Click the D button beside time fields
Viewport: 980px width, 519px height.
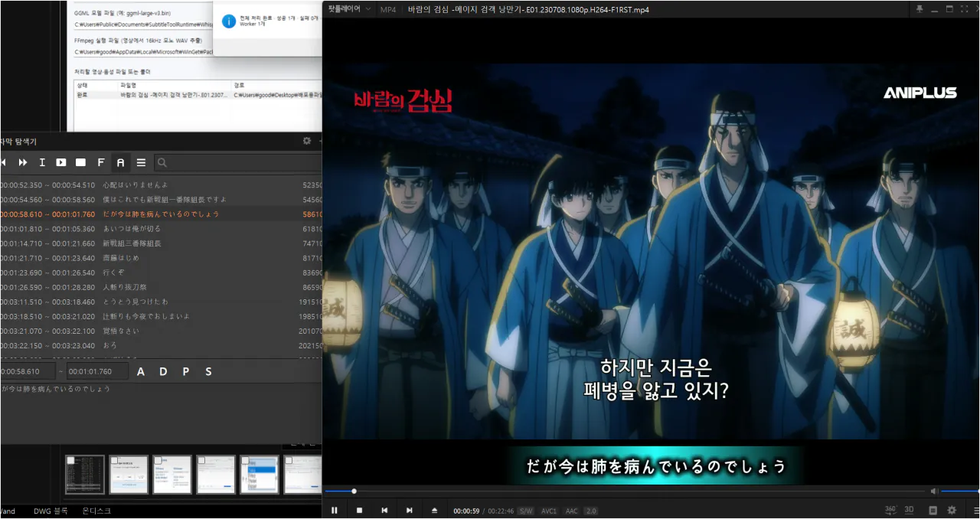(163, 372)
